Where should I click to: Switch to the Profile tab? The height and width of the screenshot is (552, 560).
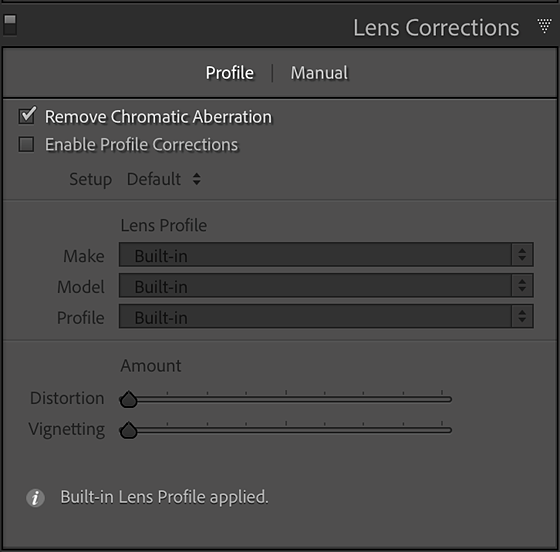pos(230,73)
